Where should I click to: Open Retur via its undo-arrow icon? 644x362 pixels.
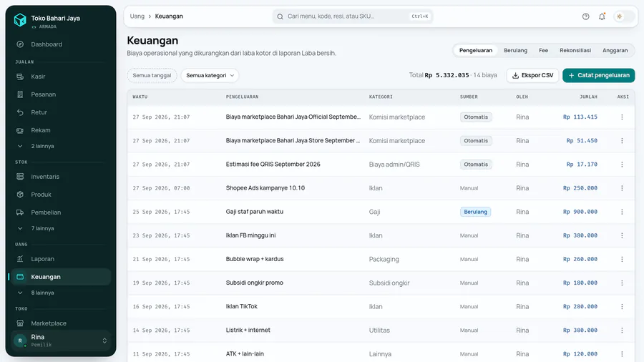[x=20, y=112]
